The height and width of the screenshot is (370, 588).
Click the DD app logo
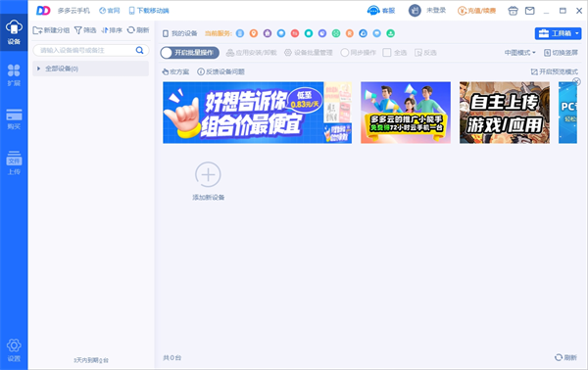(x=43, y=11)
